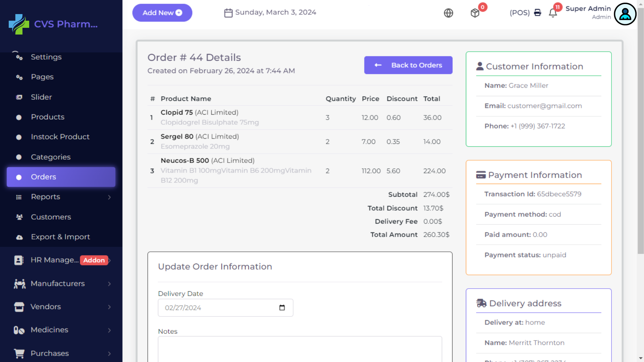Click the calendar icon beside the date
Screen dimensions: 644x362
(x=228, y=13)
